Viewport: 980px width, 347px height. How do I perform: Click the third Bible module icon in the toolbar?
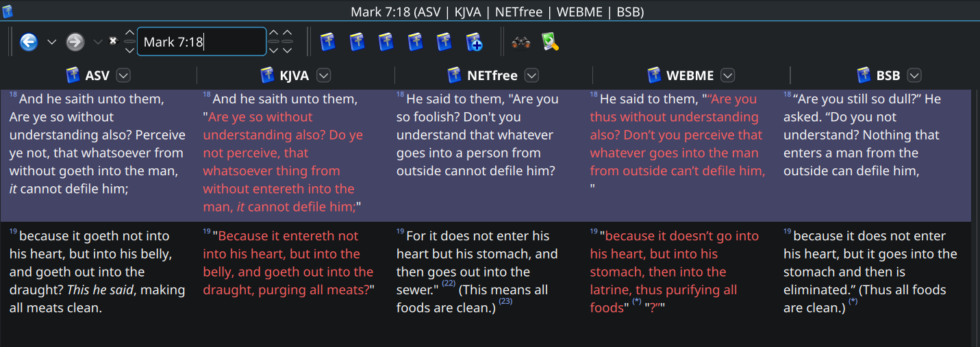pos(386,42)
